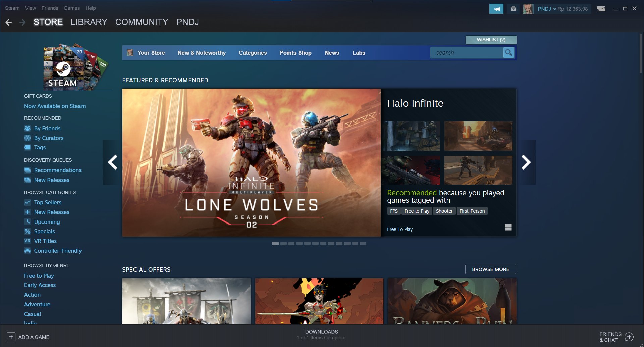The height and width of the screenshot is (347, 644).
Task: Click the Add a Game plus icon
Action: [x=11, y=337]
